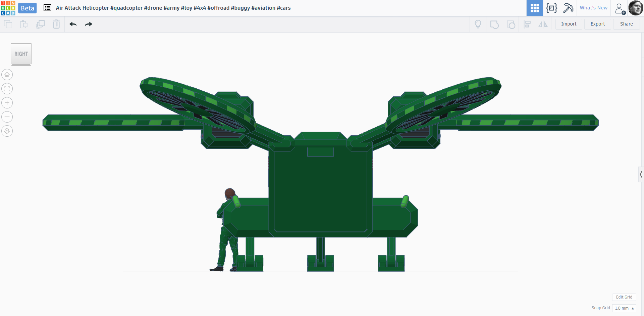Click the Beta badge
Viewport: 644px width, 316px height.
tap(28, 8)
